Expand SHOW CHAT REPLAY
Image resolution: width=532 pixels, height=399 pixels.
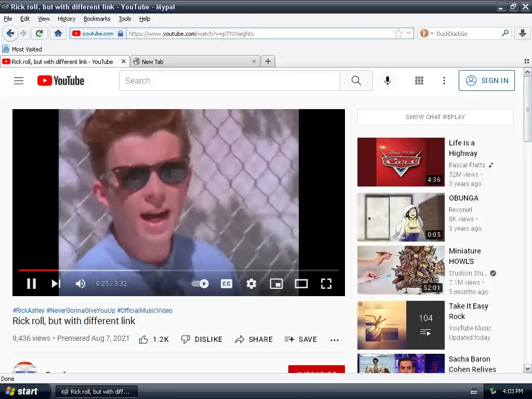pyautogui.click(x=435, y=117)
